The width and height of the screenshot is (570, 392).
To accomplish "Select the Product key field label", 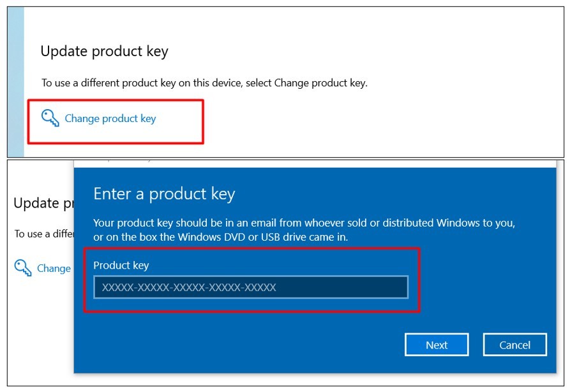I will click(x=121, y=265).
